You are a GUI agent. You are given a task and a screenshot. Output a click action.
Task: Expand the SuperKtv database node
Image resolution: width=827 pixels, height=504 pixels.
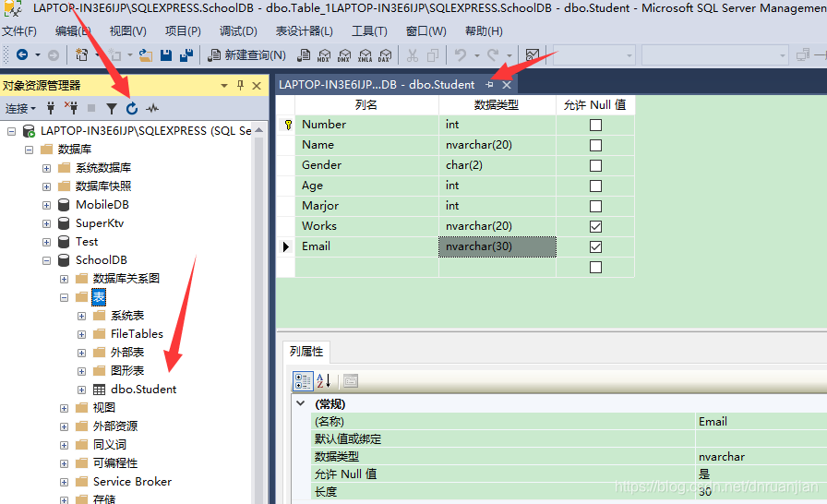click(46, 223)
